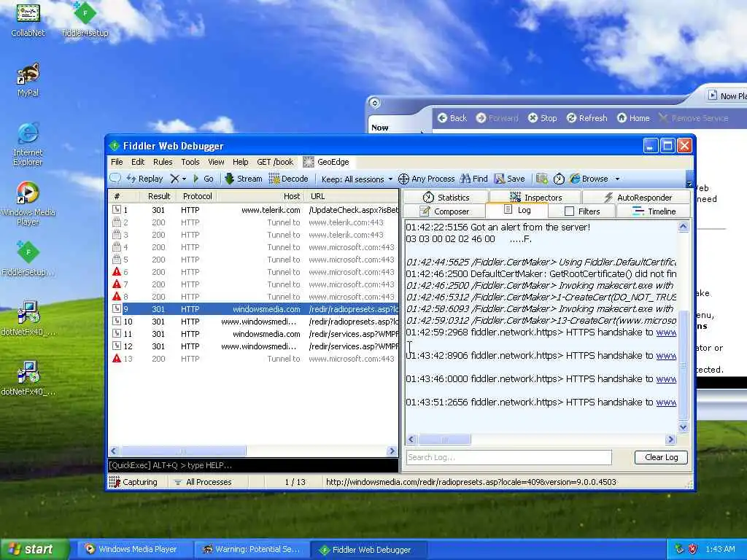Open the View menu
Viewport: 747px width, 560px height.
coord(216,162)
